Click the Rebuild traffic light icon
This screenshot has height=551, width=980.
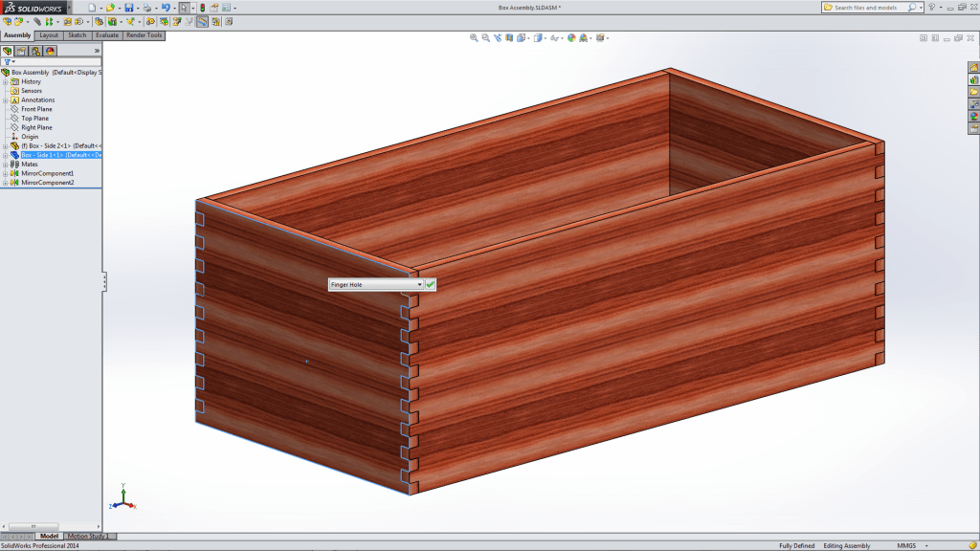(203, 8)
